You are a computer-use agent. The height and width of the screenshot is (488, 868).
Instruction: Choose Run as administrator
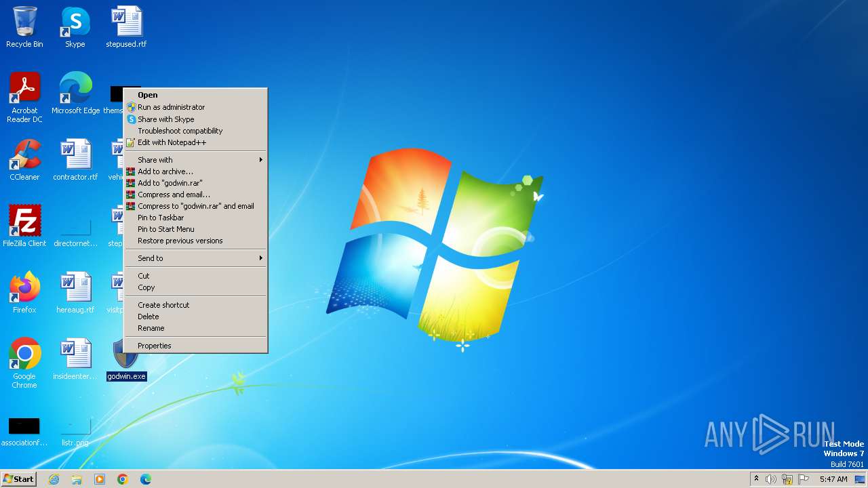click(195, 107)
